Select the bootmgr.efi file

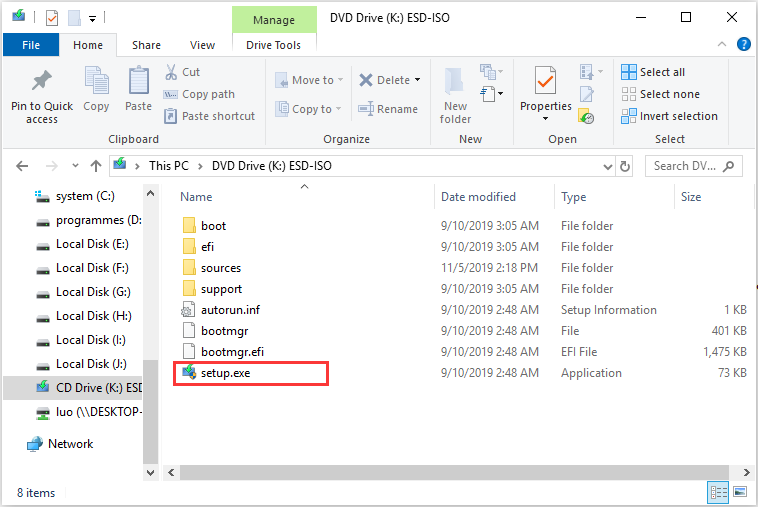tap(232, 352)
